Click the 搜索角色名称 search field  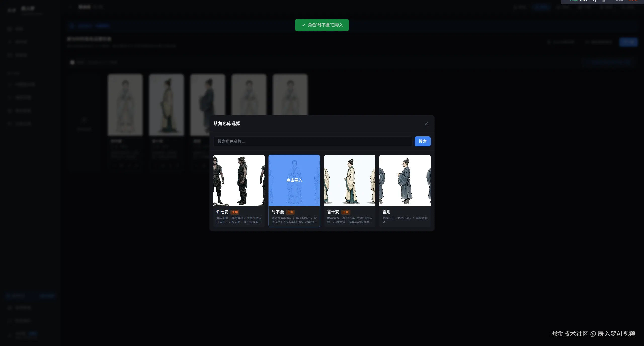312,141
